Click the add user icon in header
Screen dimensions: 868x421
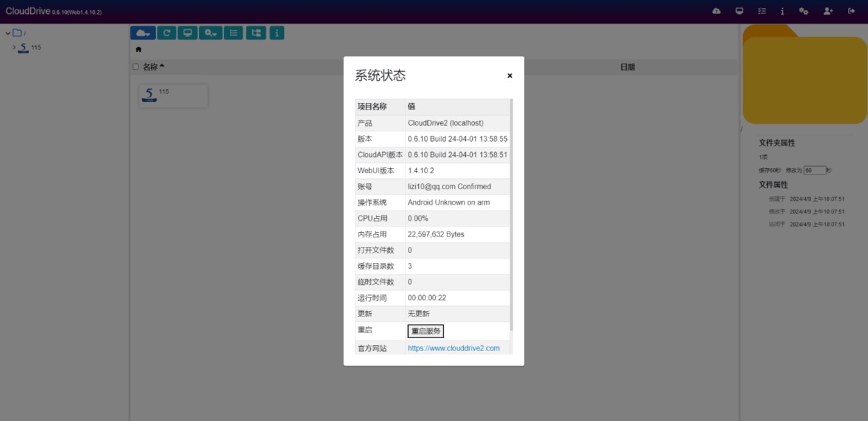828,11
